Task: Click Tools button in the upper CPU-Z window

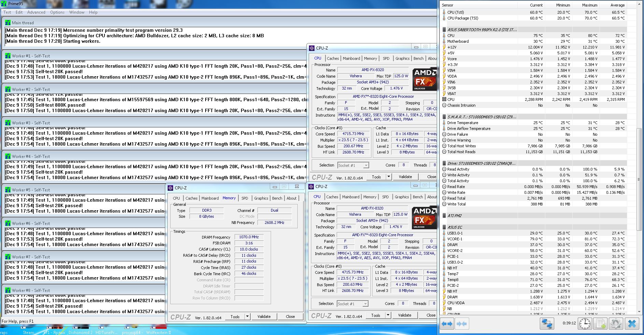Action: [377, 177]
